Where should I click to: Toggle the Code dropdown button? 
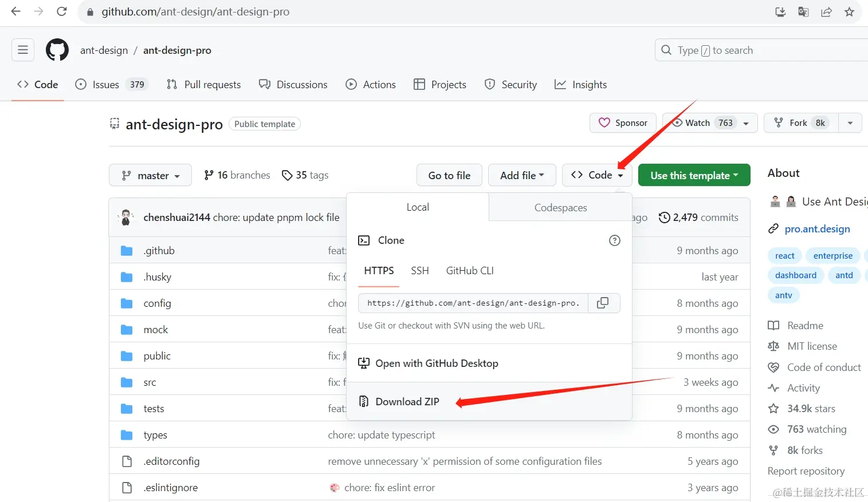tap(597, 175)
